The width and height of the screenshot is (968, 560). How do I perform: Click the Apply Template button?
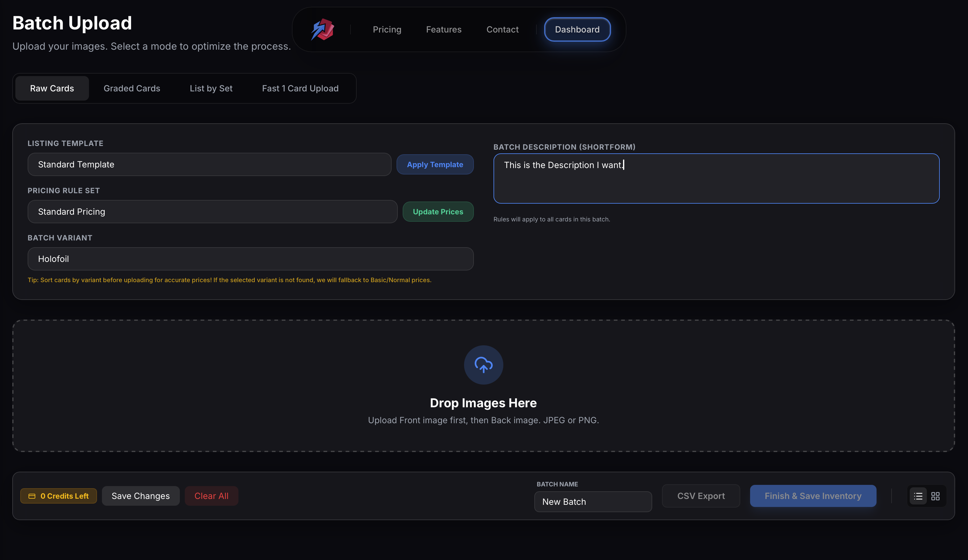(435, 165)
